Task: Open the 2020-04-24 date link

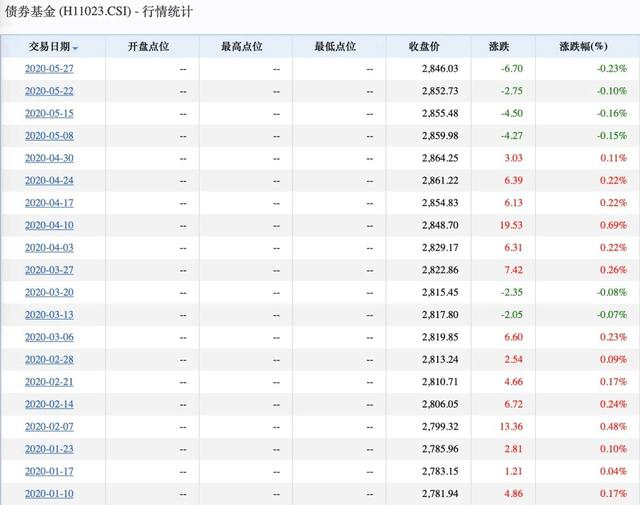Action: pyautogui.click(x=49, y=180)
